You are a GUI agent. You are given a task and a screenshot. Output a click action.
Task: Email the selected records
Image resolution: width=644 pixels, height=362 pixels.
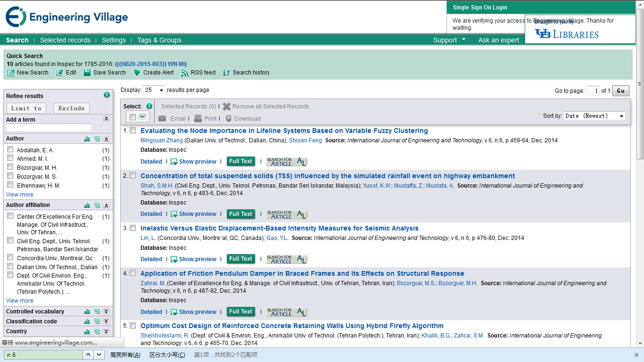172,119
